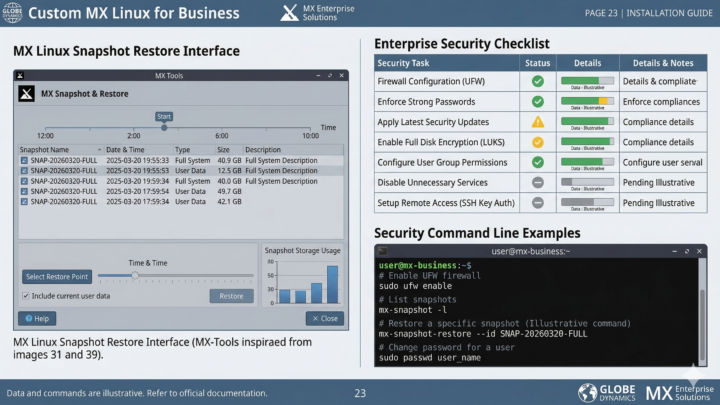The image size is (720, 405).
Task: Click the MX Enterprise Solutions logo in the header
Action: pyautogui.click(x=287, y=13)
